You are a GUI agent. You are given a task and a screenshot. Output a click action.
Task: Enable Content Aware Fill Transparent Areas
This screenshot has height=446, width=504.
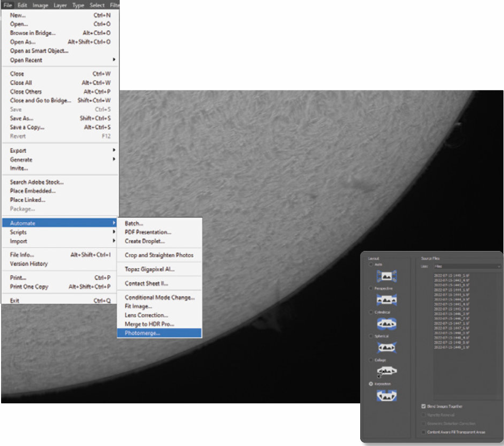[x=423, y=432]
